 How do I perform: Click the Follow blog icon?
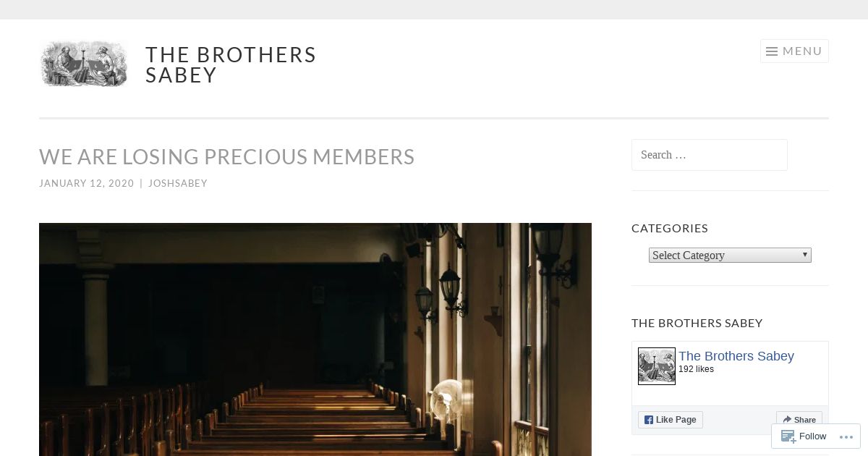[788, 436]
